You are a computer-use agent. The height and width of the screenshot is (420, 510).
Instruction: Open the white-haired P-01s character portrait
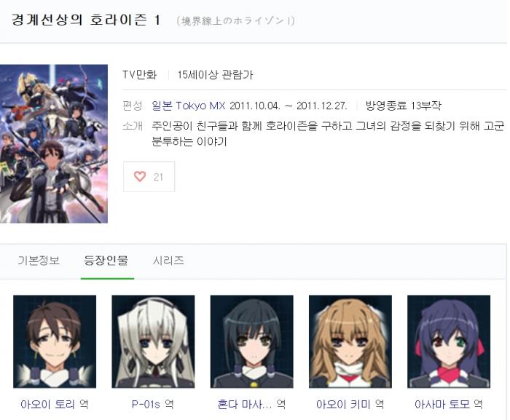pyautogui.click(x=153, y=341)
